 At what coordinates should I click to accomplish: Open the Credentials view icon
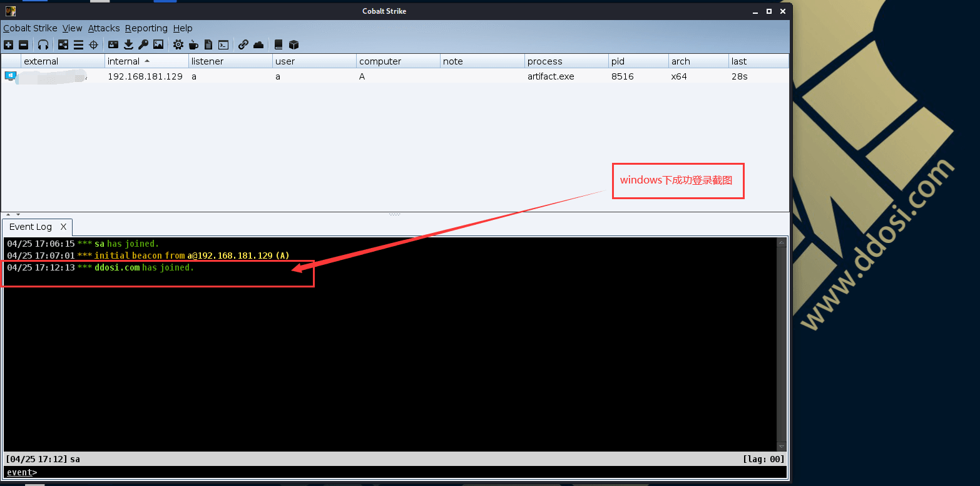(x=113, y=44)
